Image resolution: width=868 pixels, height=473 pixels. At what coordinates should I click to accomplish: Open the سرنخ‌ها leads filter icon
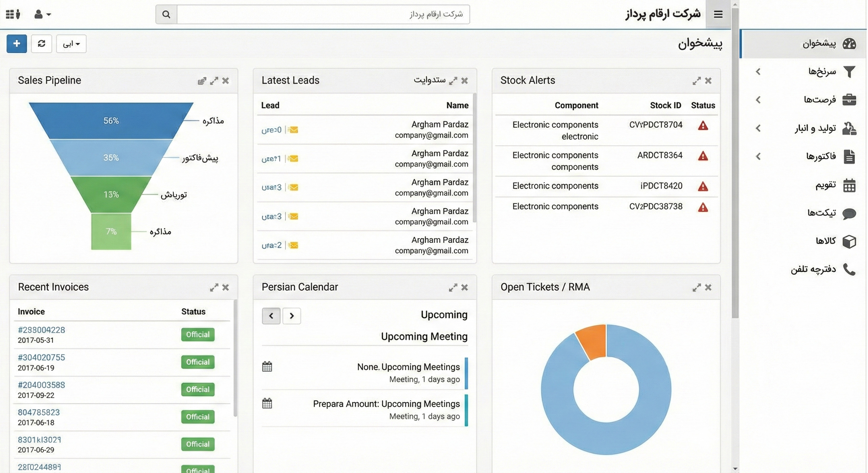850,71
